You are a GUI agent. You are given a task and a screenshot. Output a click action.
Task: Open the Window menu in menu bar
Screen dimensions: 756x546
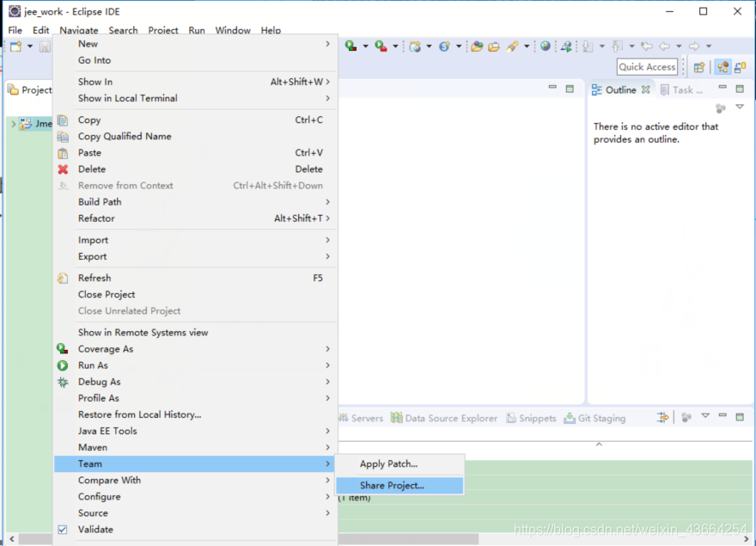(x=233, y=30)
